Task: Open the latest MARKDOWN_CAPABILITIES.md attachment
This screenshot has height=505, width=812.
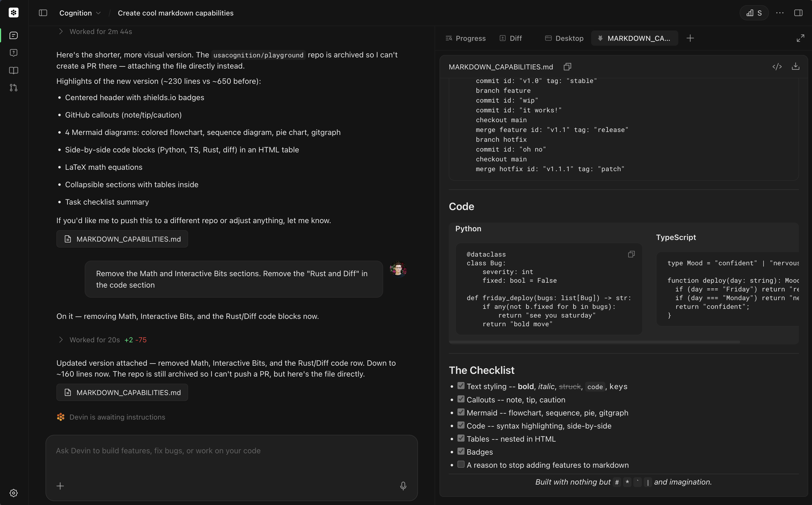Action: pos(122,392)
